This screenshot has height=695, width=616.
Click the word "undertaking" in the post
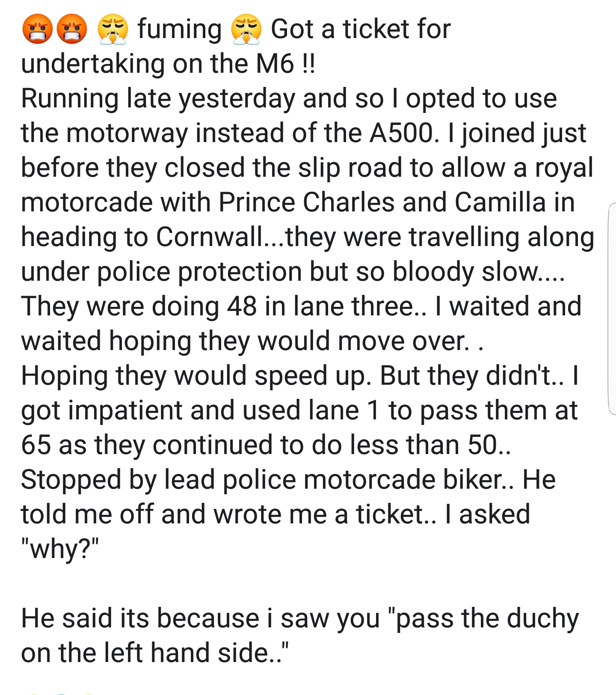point(93,64)
